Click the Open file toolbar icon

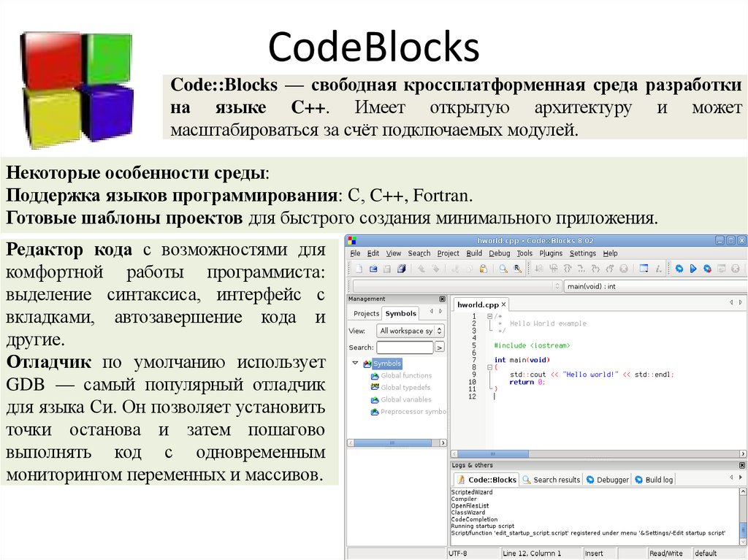pyautogui.click(x=372, y=267)
